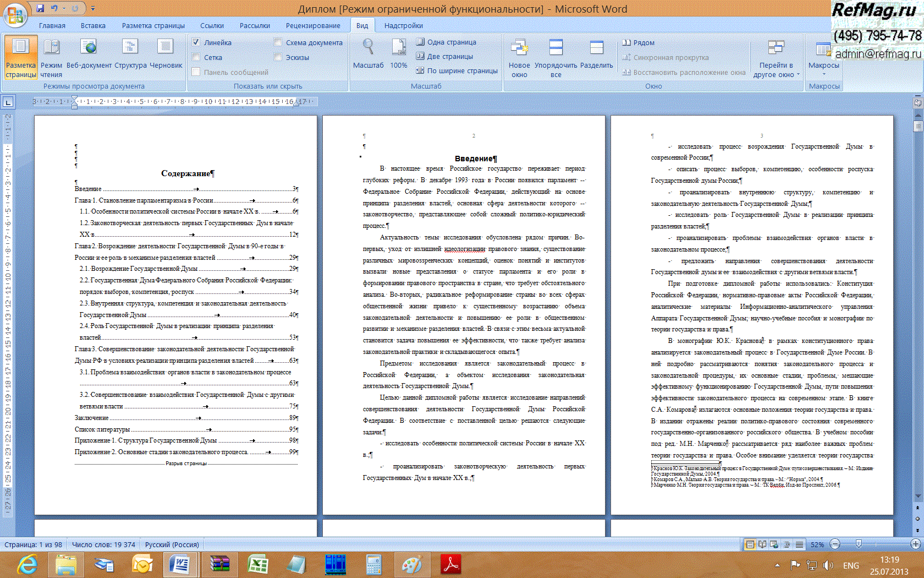Open the Structure outline view
Screen dimensions: 924x578
(130, 55)
